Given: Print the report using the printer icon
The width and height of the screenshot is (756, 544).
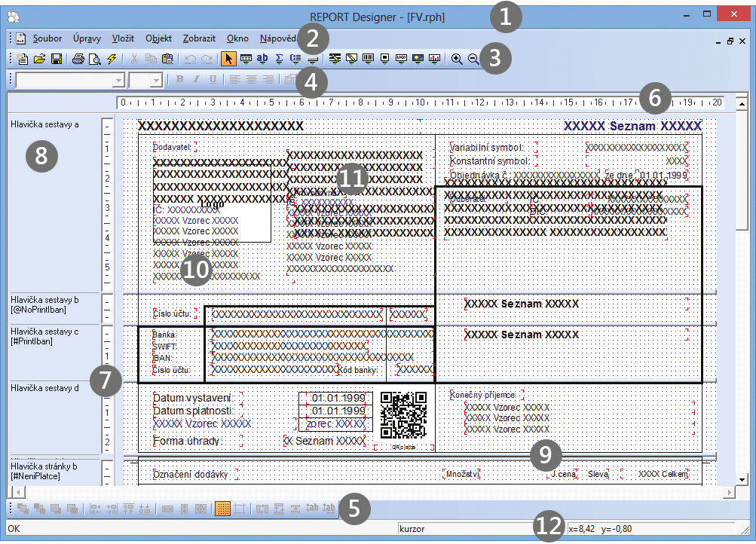Looking at the screenshot, I should click(78, 59).
